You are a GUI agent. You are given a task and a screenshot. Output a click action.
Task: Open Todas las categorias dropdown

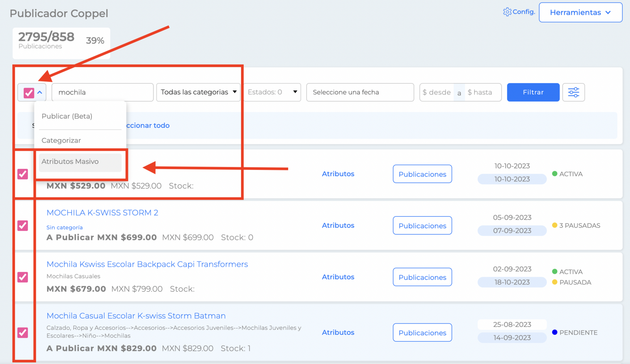198,92
